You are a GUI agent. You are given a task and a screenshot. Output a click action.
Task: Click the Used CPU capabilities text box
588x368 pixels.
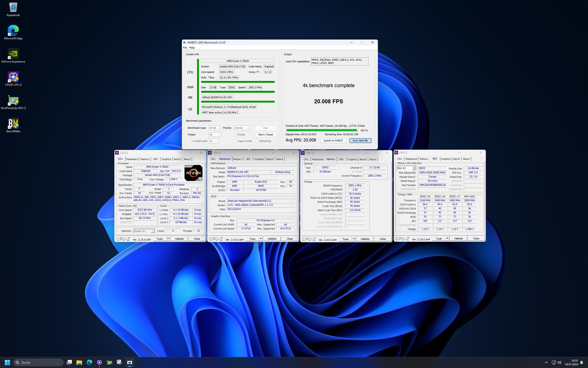tap(339, 61)
